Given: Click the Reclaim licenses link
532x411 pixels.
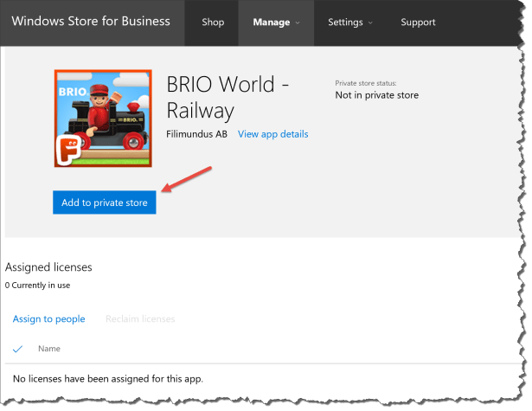Looking at the screenshot, I should point(140,319).
